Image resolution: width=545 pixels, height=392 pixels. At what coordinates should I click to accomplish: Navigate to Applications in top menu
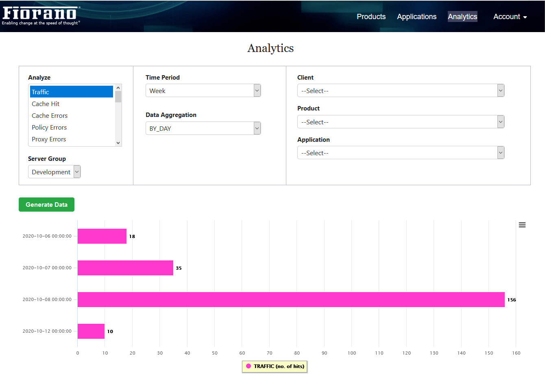[416, 17]
